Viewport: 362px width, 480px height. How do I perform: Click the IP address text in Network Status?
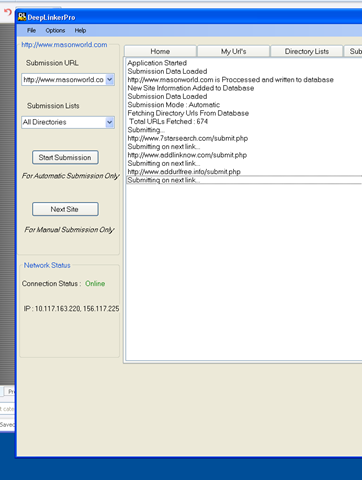pyautogui.click(x=71, y=309)
